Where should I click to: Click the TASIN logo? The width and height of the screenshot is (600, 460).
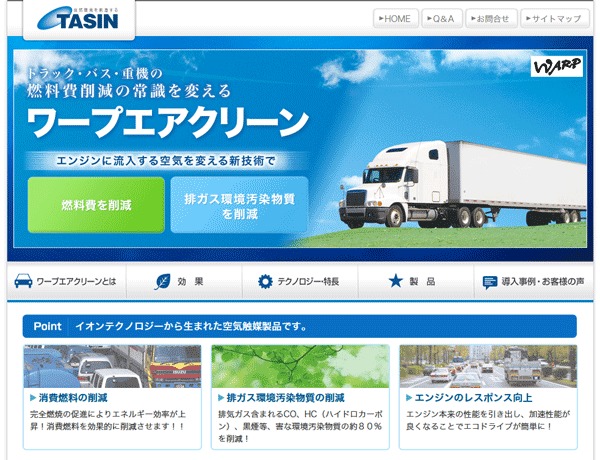[78, 18]
